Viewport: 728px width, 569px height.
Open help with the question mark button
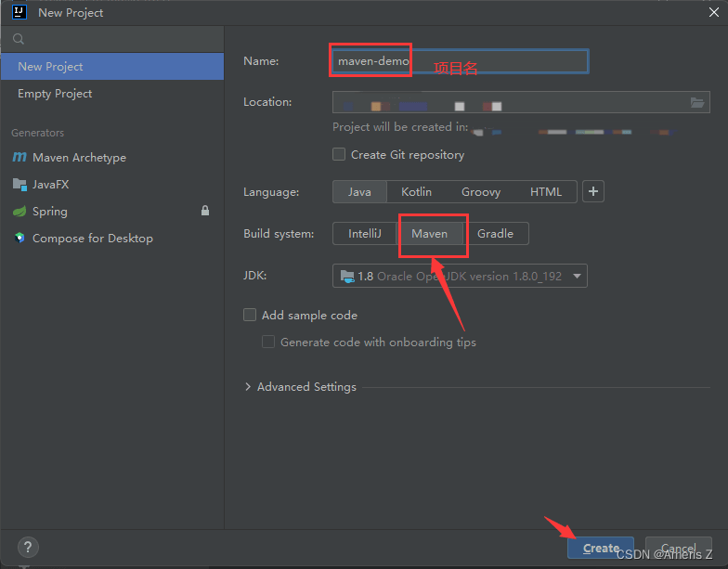click(x=28, y=548)
